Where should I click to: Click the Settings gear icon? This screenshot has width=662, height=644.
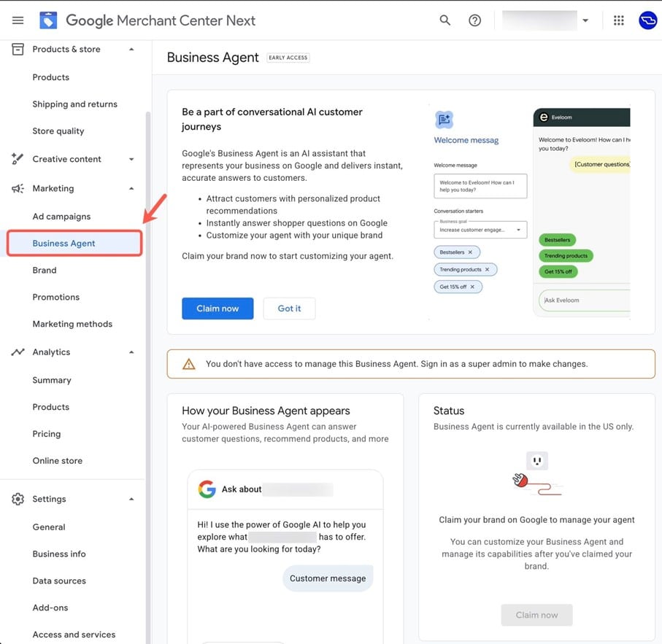click(x=18, y=500)
